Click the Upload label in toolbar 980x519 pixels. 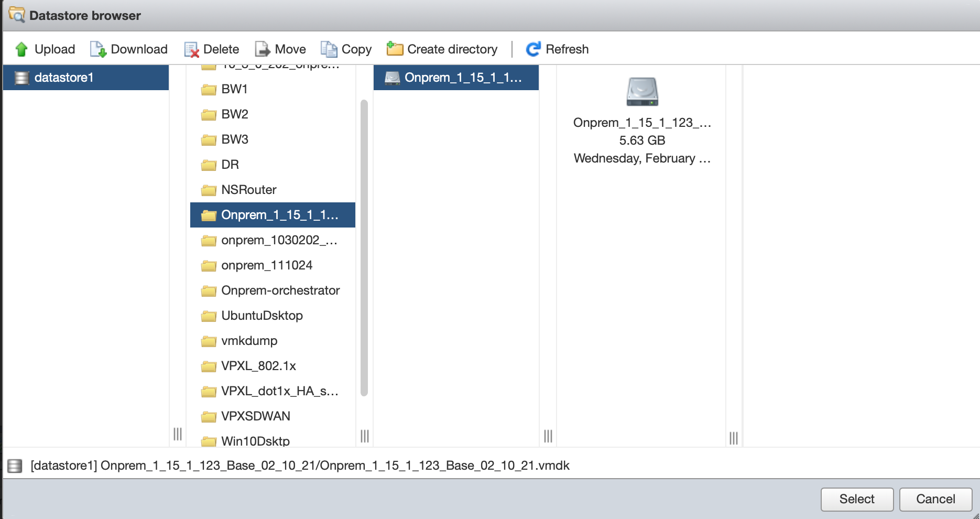coord(55,49)
